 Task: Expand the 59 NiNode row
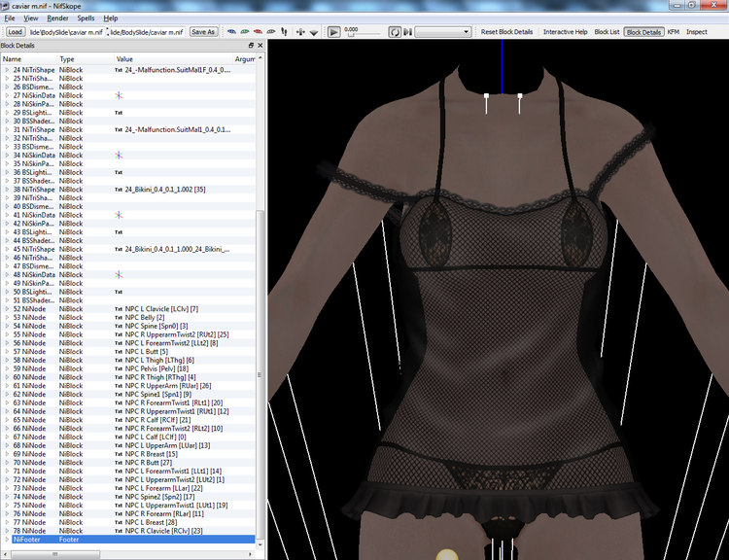point(7,368)
